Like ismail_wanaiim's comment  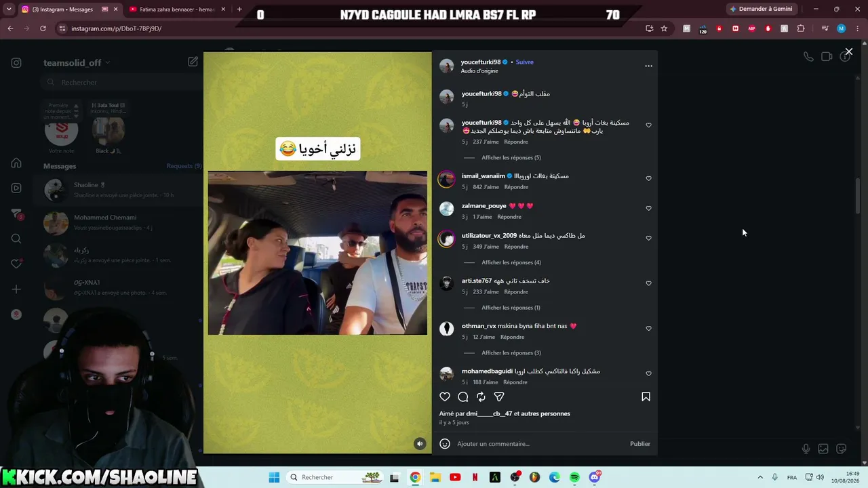648,178
